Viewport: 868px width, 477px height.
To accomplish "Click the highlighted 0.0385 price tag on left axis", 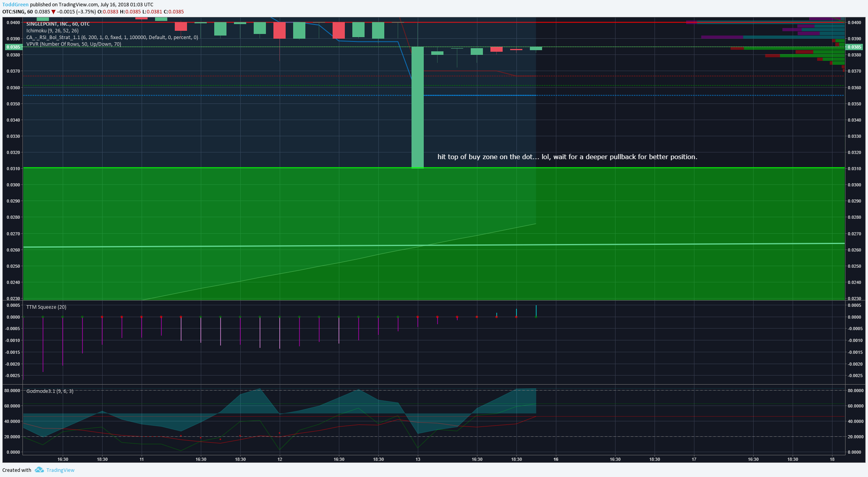I will 13,47.
